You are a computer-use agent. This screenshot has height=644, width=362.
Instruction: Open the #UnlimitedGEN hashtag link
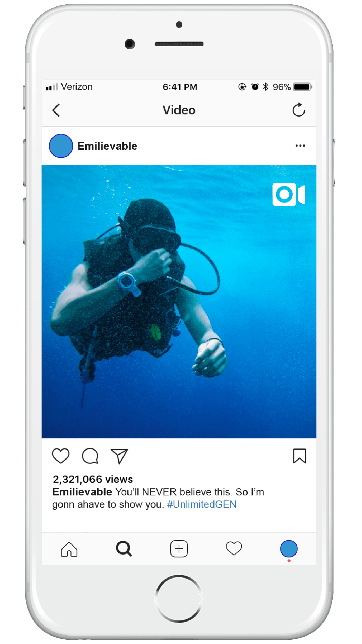(202, 504)
